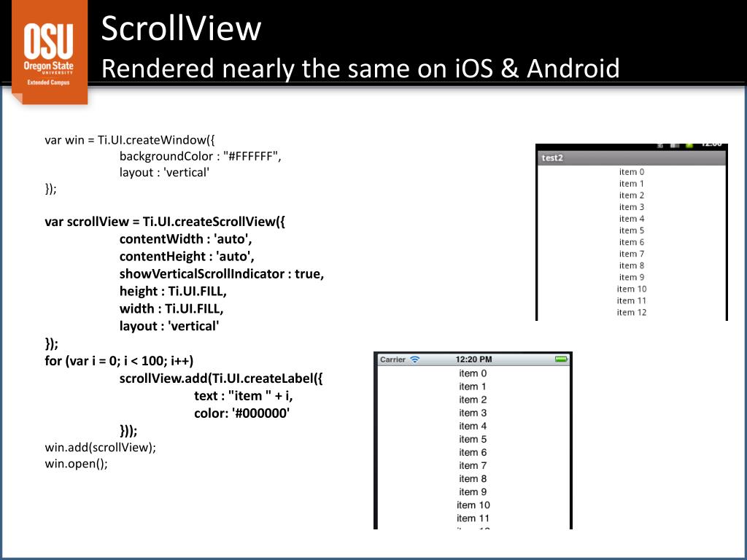Click the 'var scrollView = Ti.UI.createScrollView({' line
The image size is (747, 560).
pos(165,222)
